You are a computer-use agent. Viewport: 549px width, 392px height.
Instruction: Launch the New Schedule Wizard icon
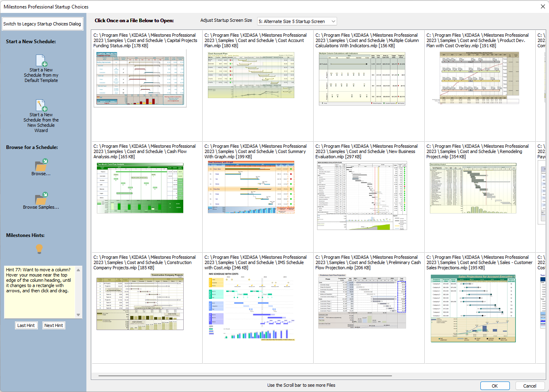pyautogui.click(x=41, y=106)
